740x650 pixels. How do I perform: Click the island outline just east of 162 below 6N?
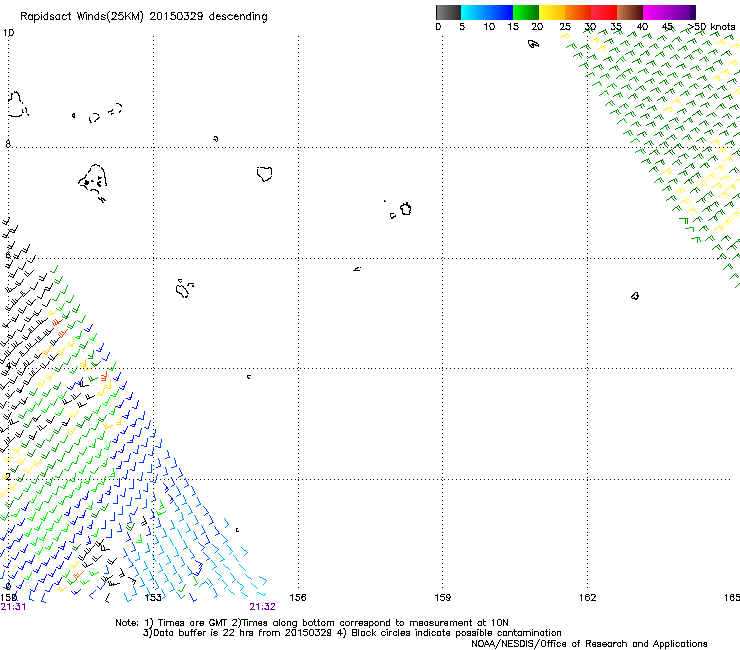tap(635, 296)
